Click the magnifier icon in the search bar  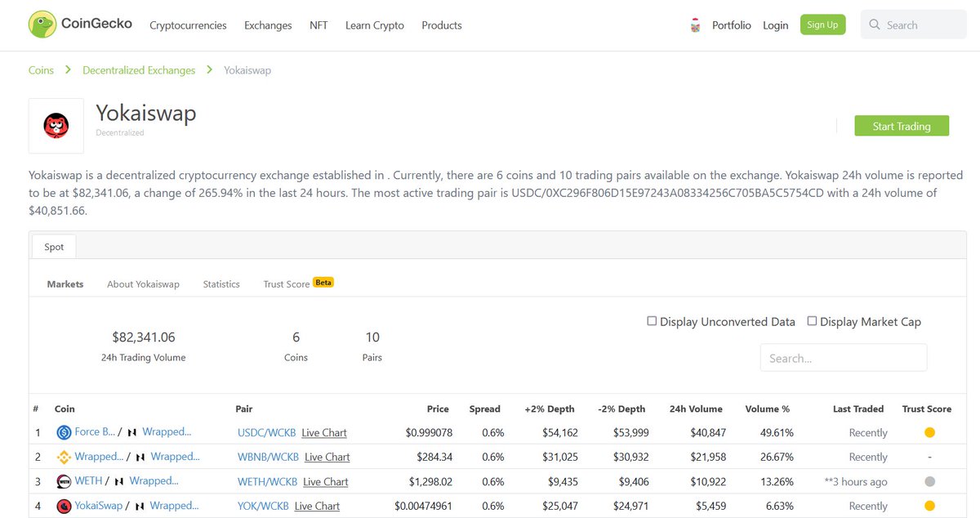tap(874, 25)
